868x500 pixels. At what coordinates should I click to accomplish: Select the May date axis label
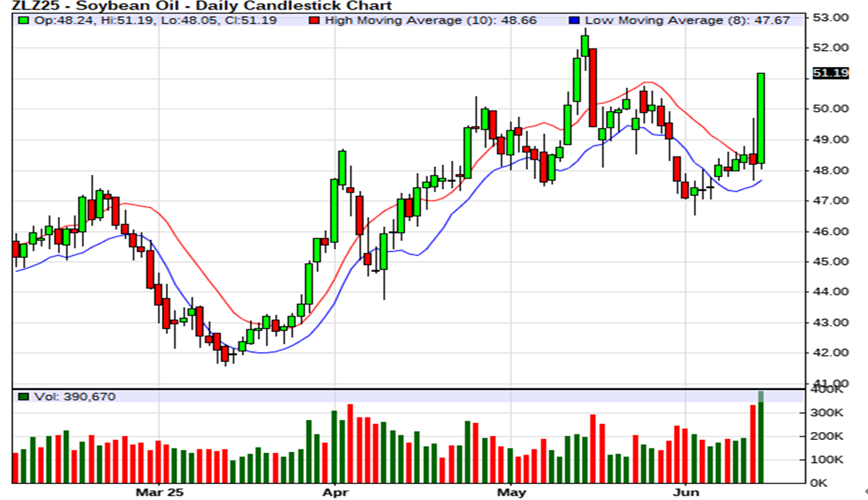511,492
